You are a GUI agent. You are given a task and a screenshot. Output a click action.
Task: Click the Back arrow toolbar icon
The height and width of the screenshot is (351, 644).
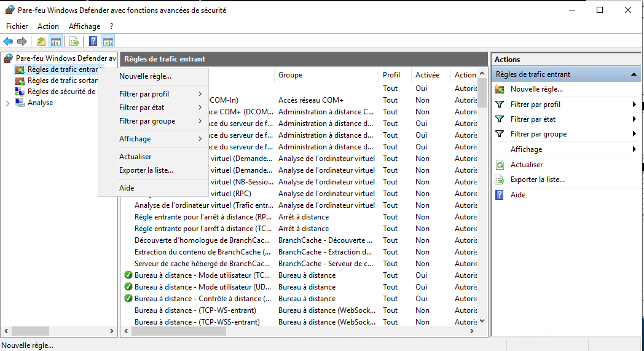pyautogui.click(x=8, y=42)
